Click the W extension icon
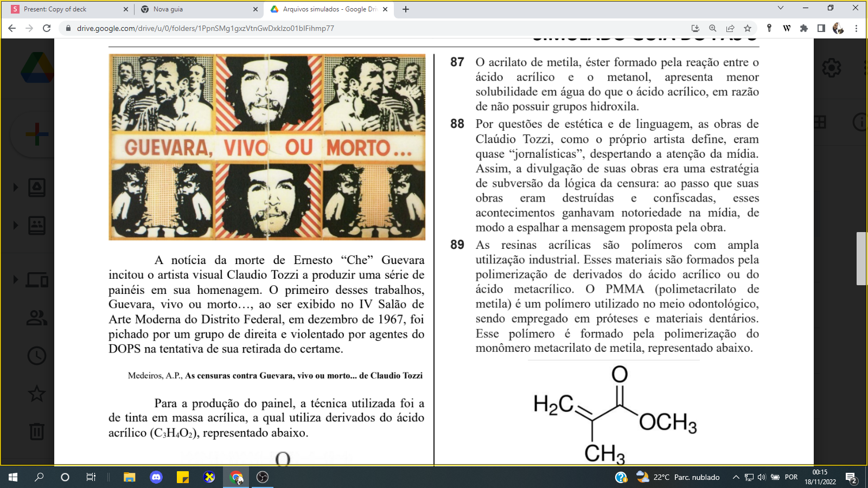This screenshot has width=868, height=488. pyautogui.click(x=787, y=28)
